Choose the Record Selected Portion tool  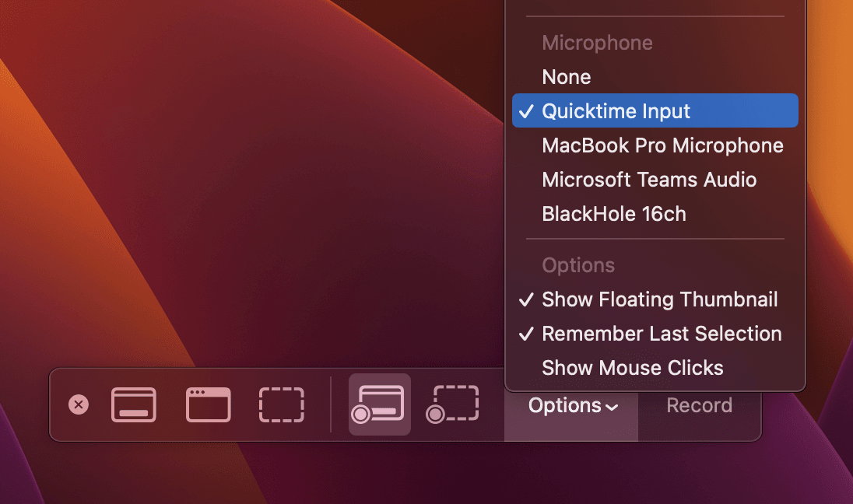point(452,404)
